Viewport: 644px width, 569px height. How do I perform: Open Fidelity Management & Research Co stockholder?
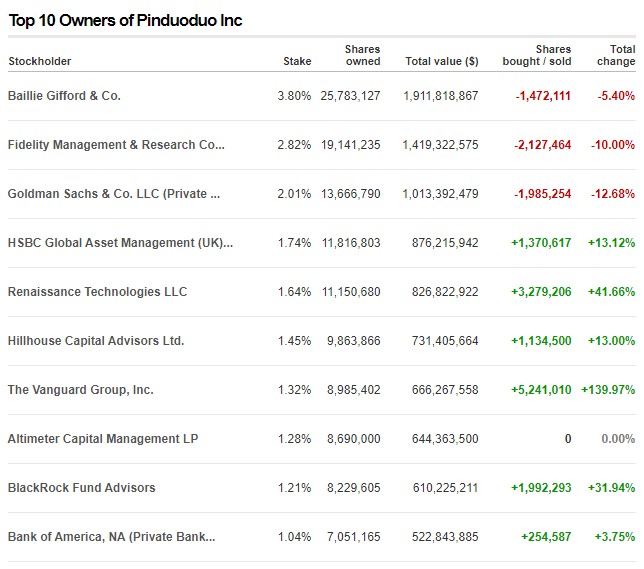116,145
